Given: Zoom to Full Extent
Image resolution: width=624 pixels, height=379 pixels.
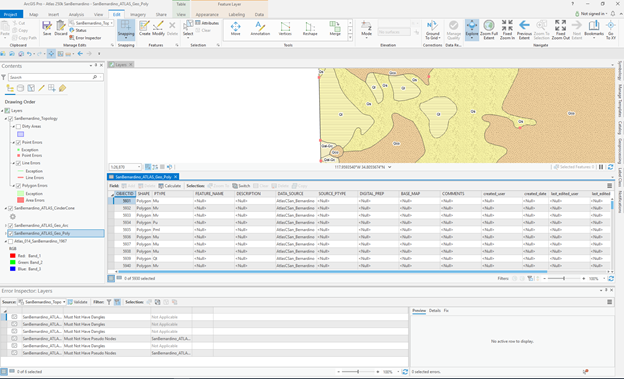Looking at the screenshot, I should (489, 29).
